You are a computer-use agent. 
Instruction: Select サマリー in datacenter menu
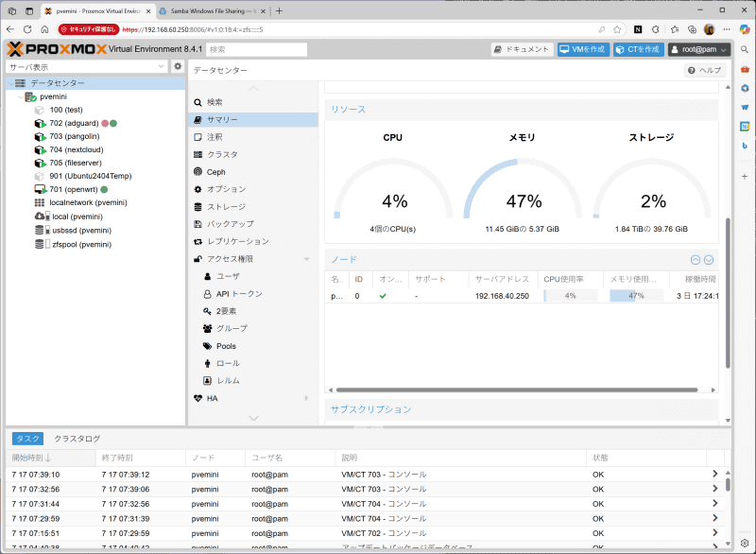253,119
